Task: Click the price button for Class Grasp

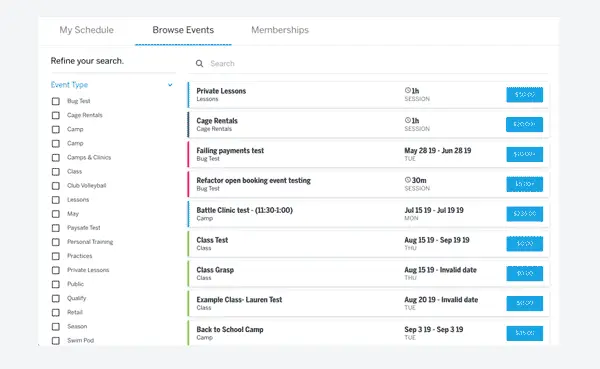Action: coord(525,273)
